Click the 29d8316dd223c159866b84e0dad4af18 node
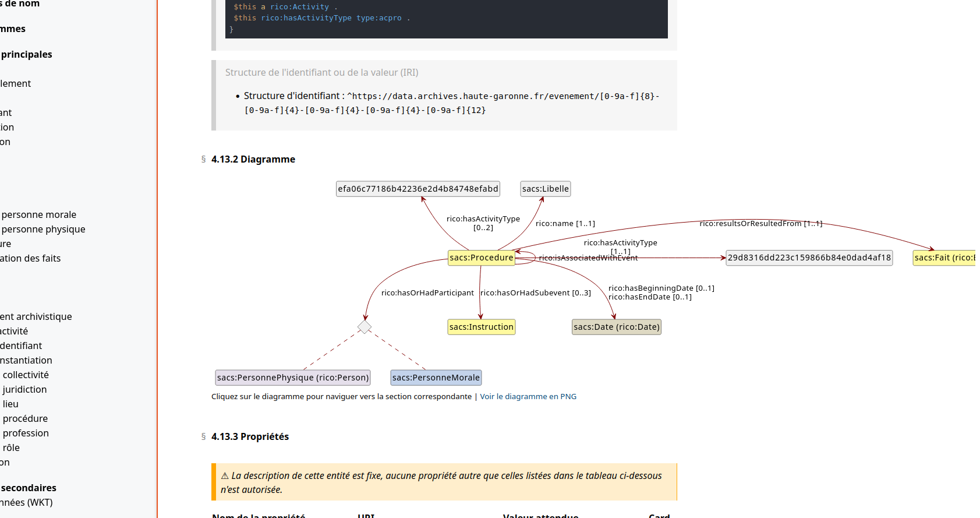980x518 pixels. click(809, 258)
